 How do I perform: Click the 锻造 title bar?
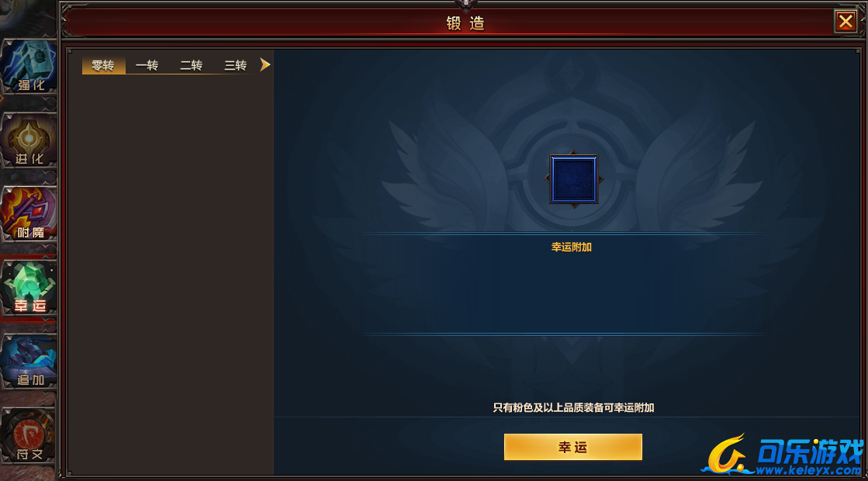tap(465, 22)
